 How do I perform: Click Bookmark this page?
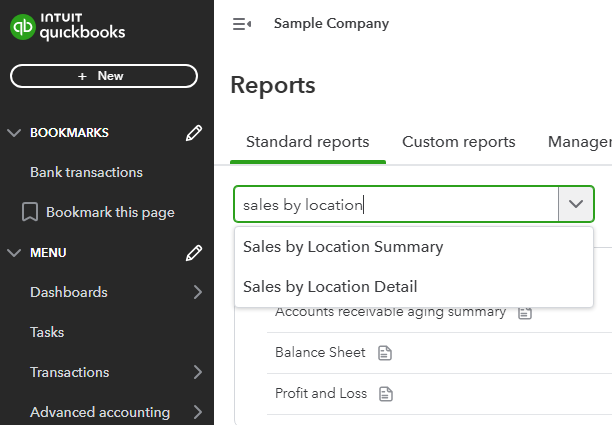point(110,212)
